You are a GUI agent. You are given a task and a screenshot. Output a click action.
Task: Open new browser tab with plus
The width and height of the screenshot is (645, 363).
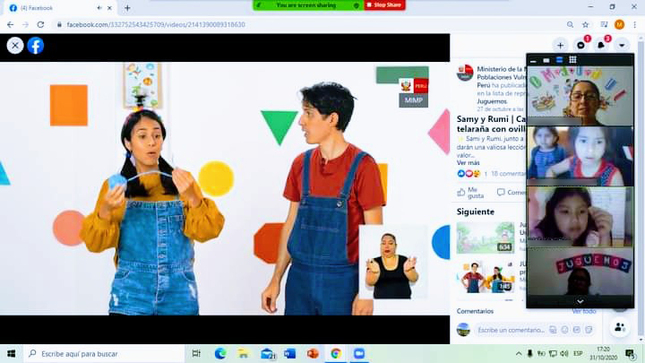[127, 8]
